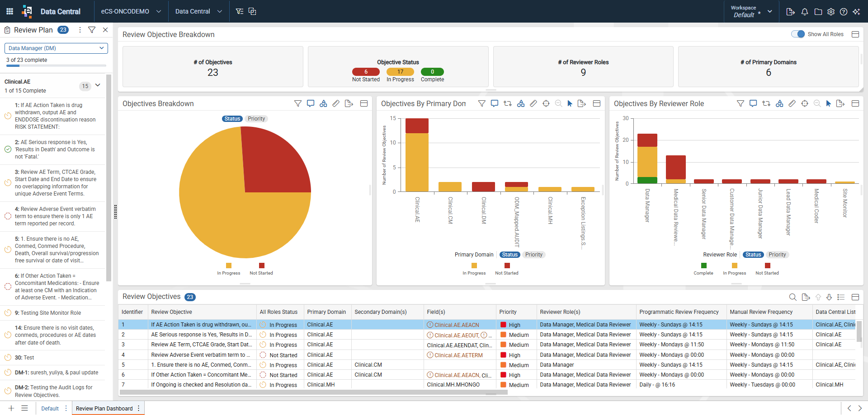Screen dimensions: 868x415
Task: Click Clinical.AE.AETERM field link
Action: point(458,355)
